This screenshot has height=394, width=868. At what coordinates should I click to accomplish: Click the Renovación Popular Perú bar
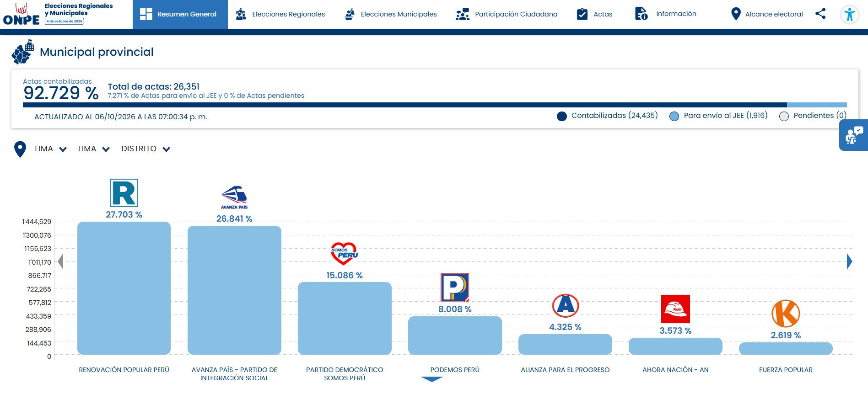(x=124, y=288)
